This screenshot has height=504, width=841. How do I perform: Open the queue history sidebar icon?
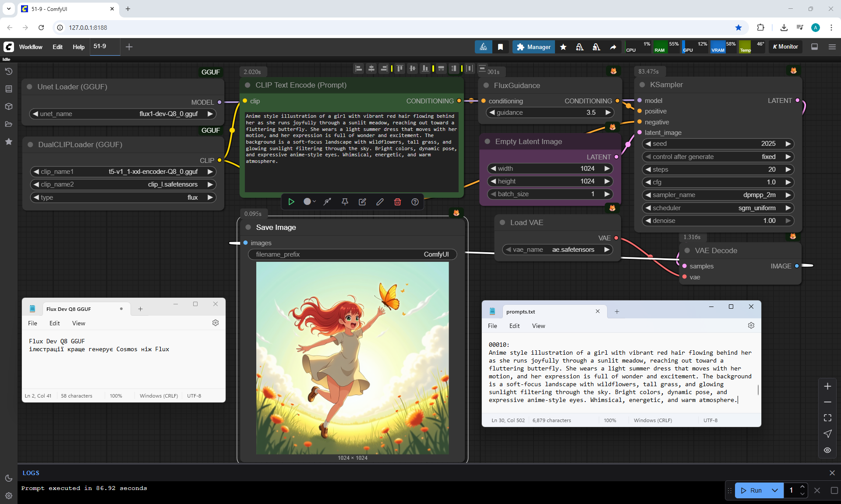coord(8,71)
